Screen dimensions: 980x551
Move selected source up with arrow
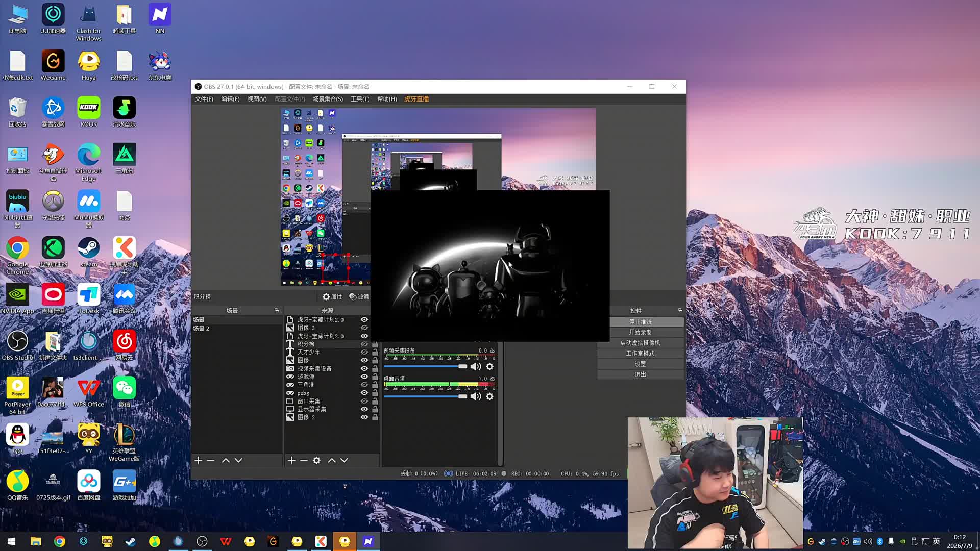pyautogui.click(x=332, y=460)
